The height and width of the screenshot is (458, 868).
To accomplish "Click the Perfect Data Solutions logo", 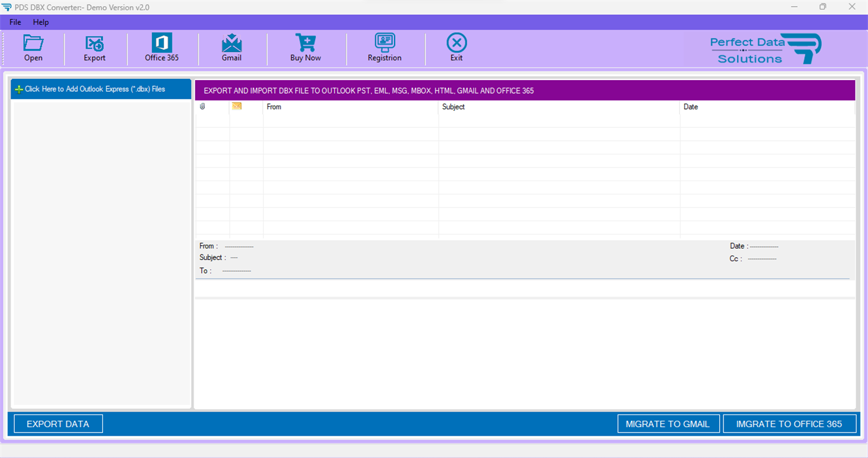I will (x=766, y=48).
